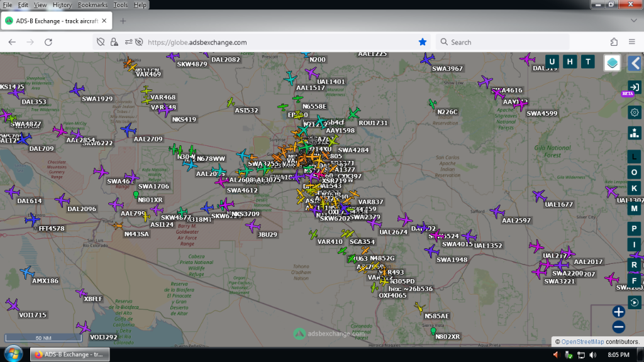The width and height of the screenshot is (644, 362).
Task: Click the network tray icon
Action: click(x=580, y=354)
